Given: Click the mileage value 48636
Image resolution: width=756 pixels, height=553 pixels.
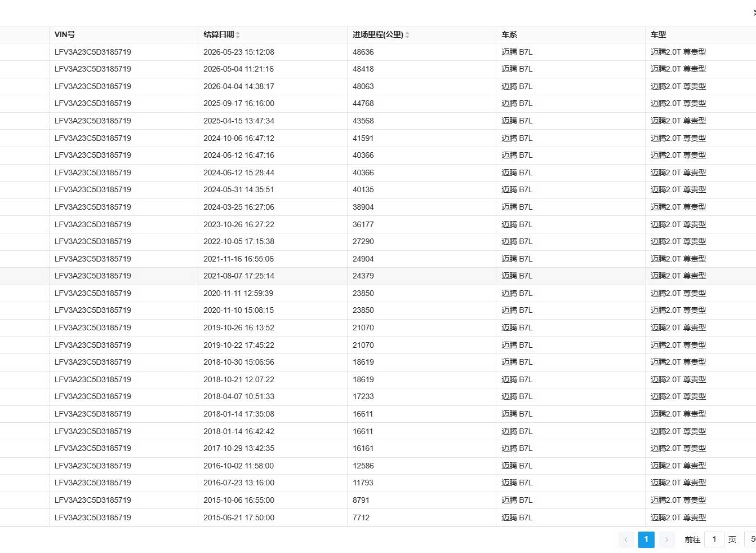Looking at the screenshot, I should click(363, 52).
